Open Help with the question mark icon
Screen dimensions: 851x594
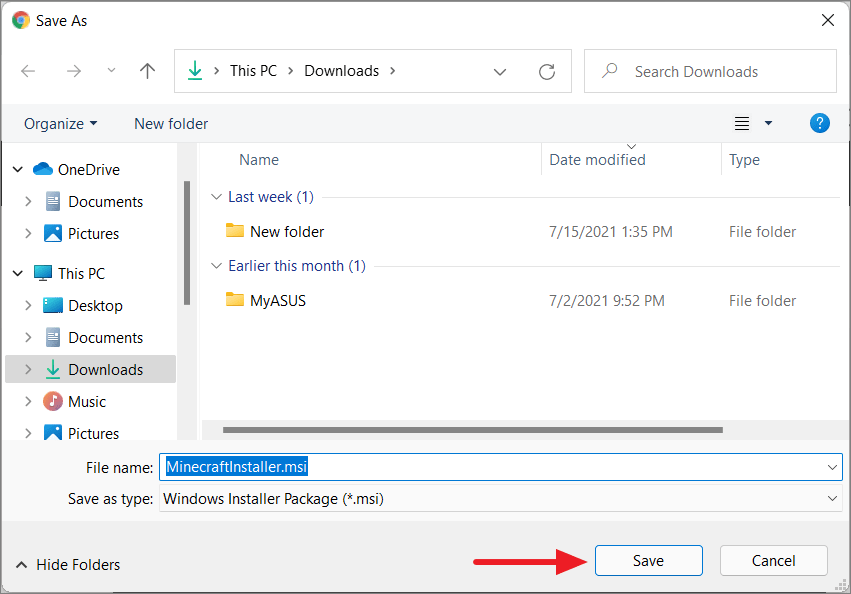819,123
